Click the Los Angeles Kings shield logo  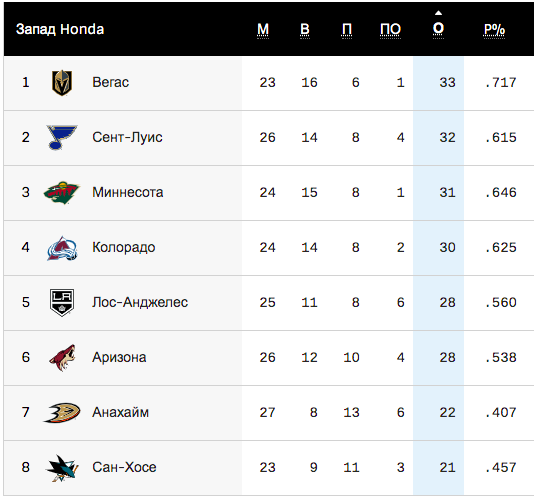62,303
